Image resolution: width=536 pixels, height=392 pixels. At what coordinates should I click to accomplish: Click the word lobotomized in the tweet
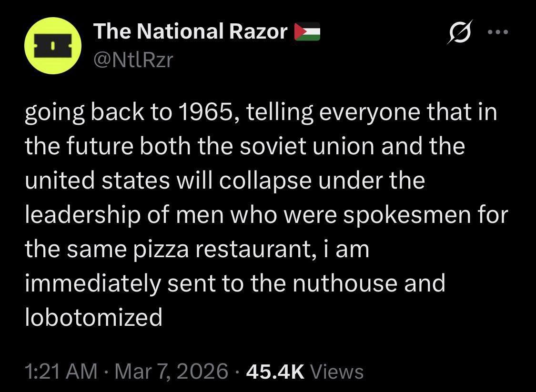(93, 318)
